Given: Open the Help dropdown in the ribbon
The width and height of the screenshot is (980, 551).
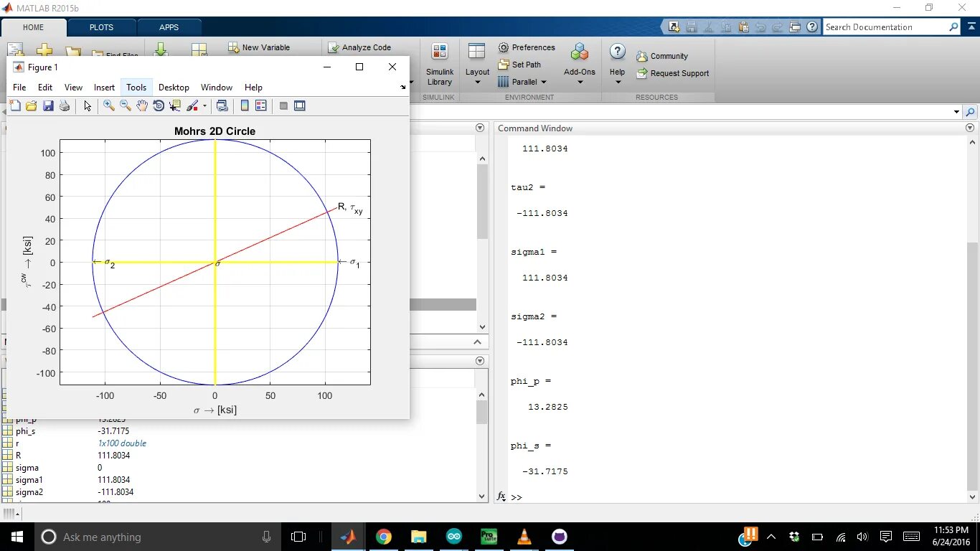Looking at the screenshot, I should pos(618,65).
